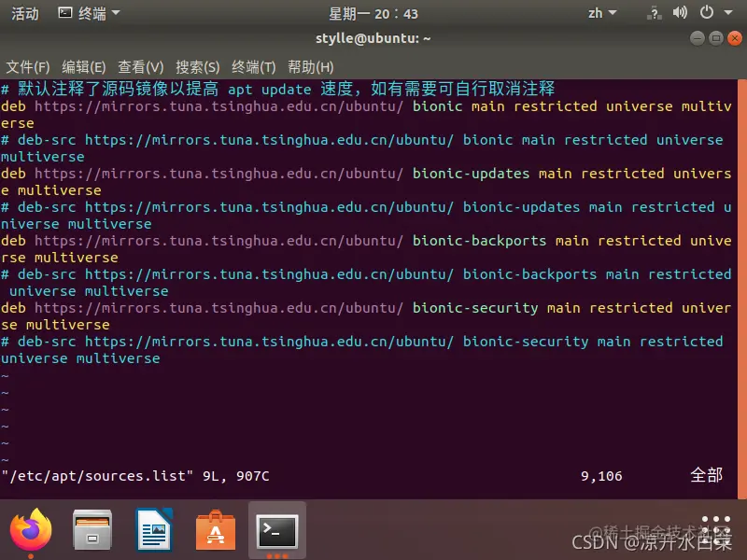Open the clock showing 星期一 20:43
Screen dimensions: 747x560
point(373,13)
